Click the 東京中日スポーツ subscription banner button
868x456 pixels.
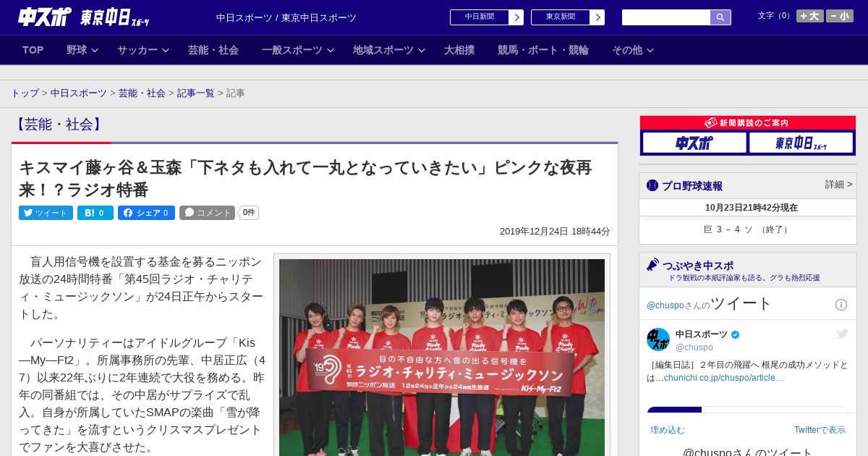coord(801,143)
